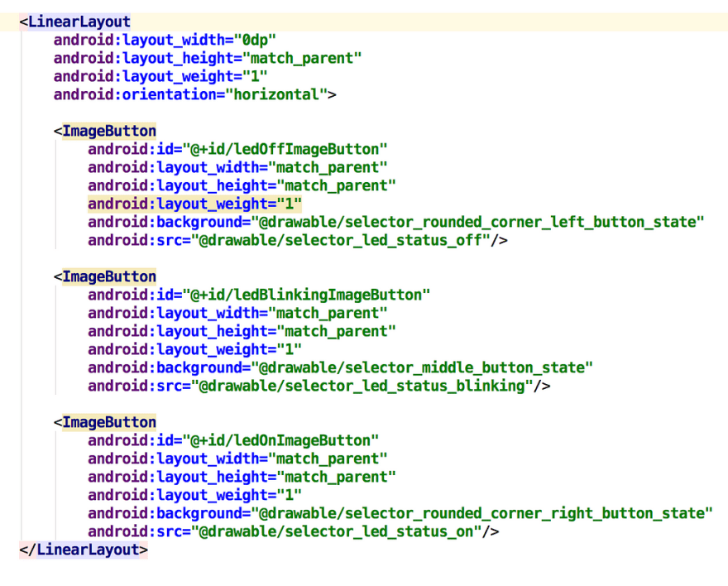Click ImageButton tag above ledBlinkingImageButton

click(105, 276)
